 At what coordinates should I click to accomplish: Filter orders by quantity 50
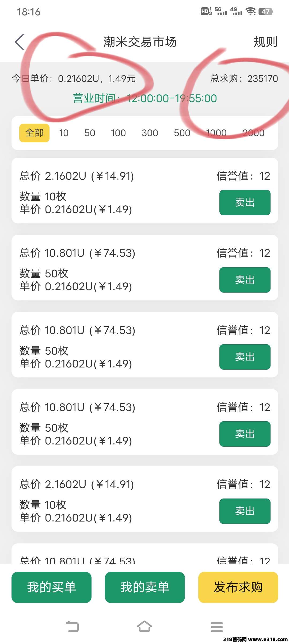90,133
